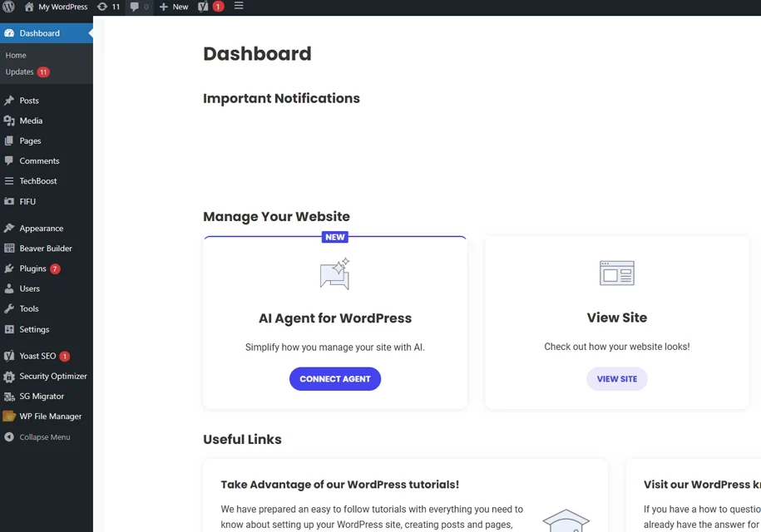This screenshot has height=532, width=761.
Task: Open the Posts menu
Action: pos(29,101)
